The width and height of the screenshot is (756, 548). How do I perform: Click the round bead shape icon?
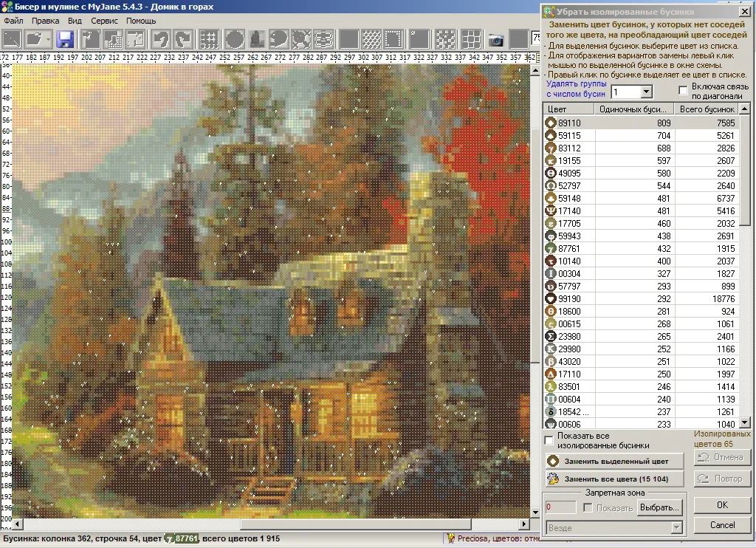[234, 39]
